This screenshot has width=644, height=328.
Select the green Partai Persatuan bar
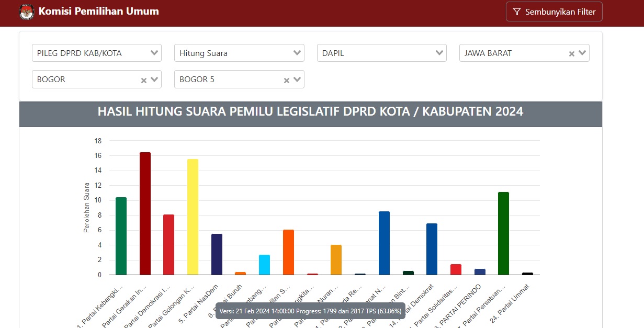click(503, 233)
